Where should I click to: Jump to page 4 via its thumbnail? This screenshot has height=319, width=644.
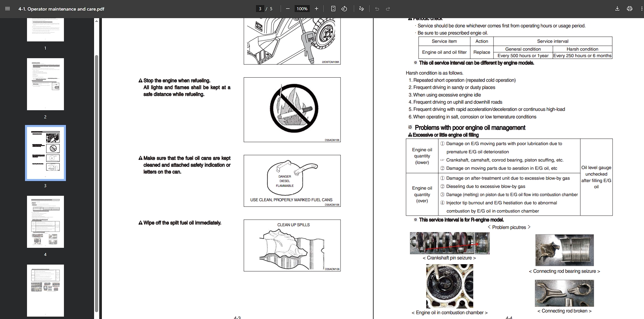(45, 222)
